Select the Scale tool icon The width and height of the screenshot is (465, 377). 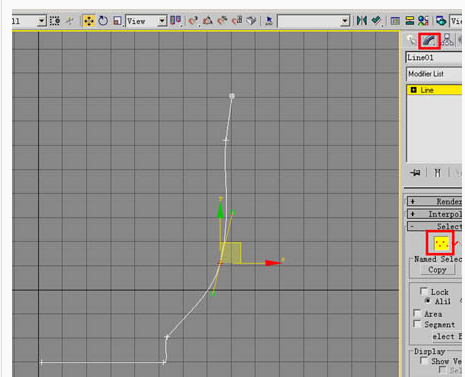(x=117, y=21)
